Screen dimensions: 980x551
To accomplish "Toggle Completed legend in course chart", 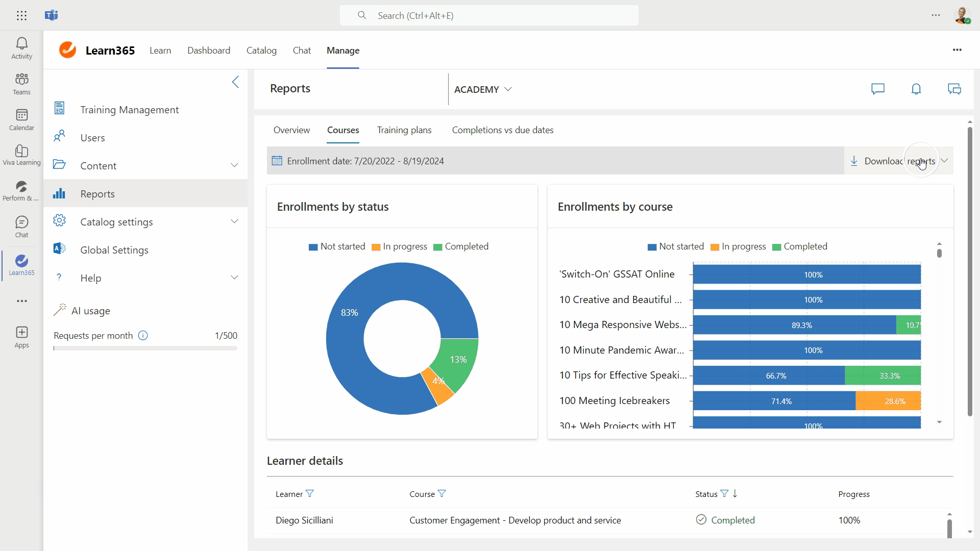I will click(x=799, y=247).
